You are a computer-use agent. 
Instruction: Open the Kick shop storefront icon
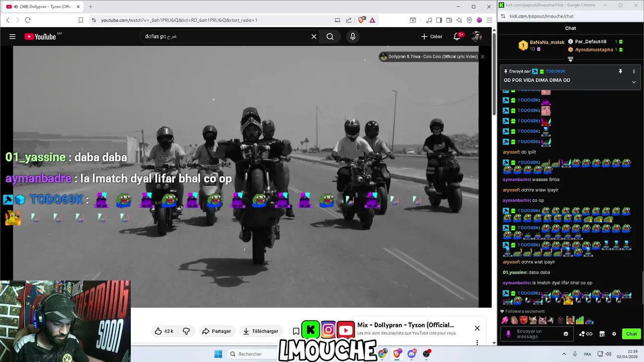[x=602, y=334]
